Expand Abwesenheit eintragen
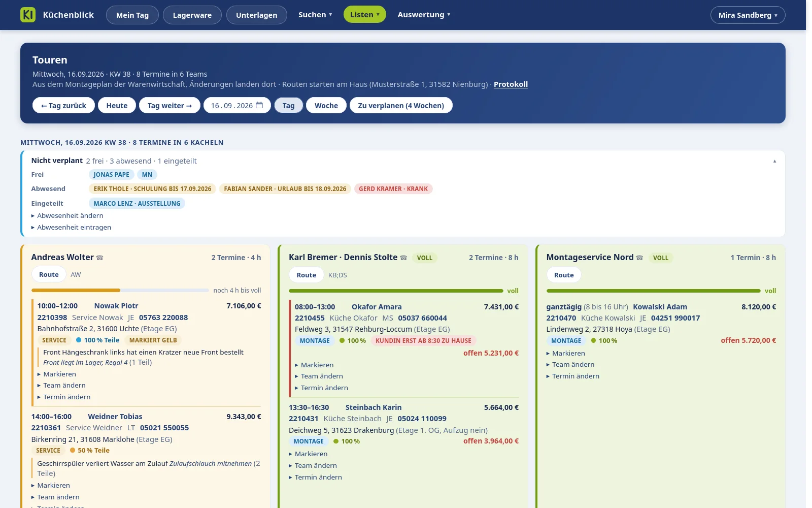The image size is (812, 508). (72, 227)
